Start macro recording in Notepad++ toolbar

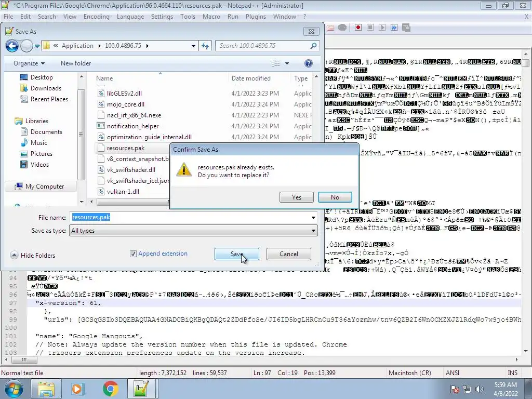coord(358,28)
